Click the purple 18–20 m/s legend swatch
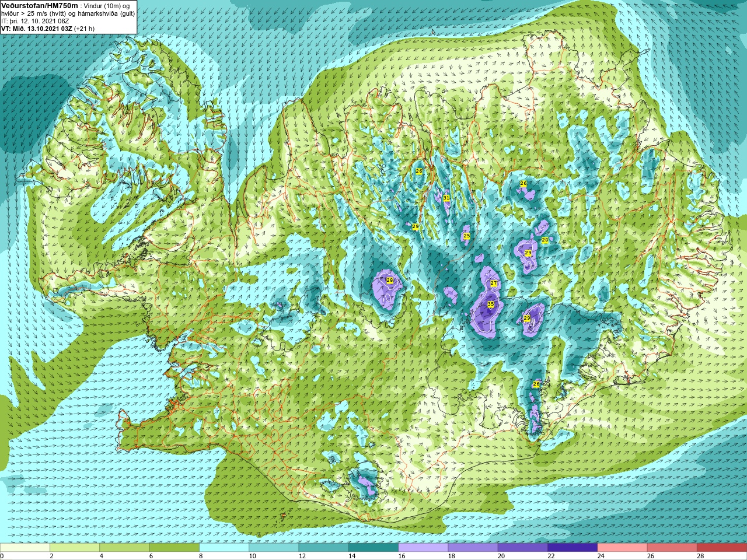This screenshot has height=560, width=747. pos(473,548)
